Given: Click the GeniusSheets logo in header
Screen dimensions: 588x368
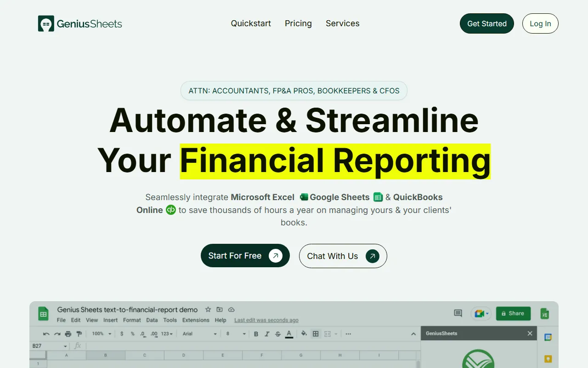Looking at the screenshot, I should click(x=80, y=23).
